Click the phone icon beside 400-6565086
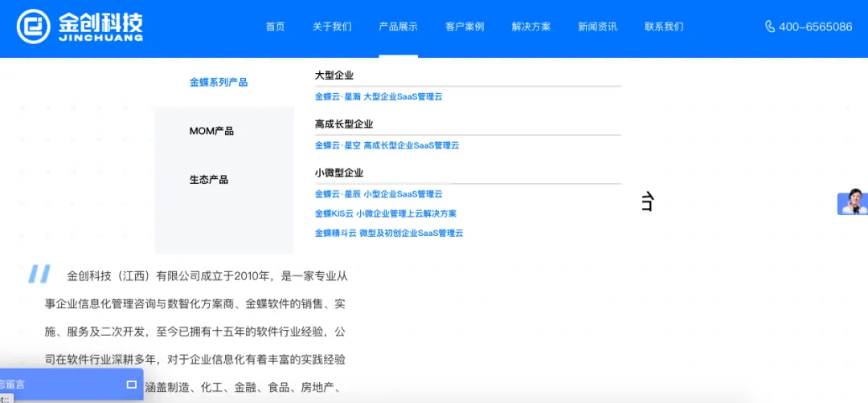 pyautogui.click(x=769, y=26)
